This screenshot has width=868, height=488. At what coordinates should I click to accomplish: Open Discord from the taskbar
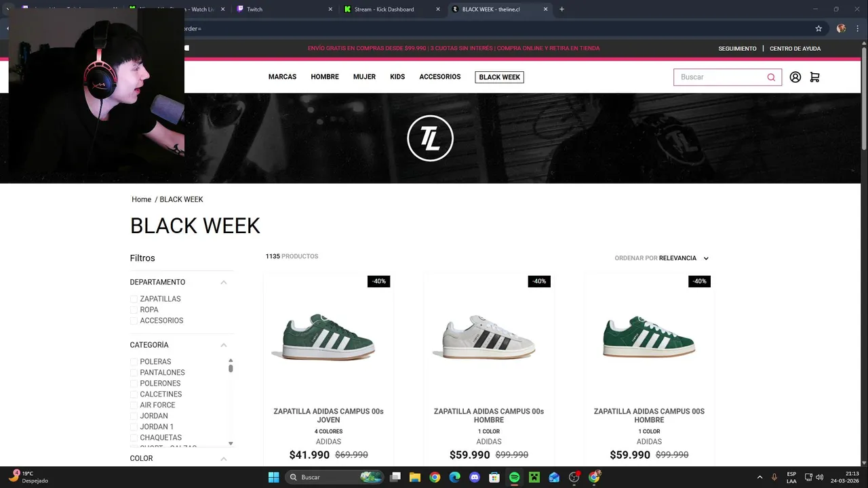tap(474, 477)
